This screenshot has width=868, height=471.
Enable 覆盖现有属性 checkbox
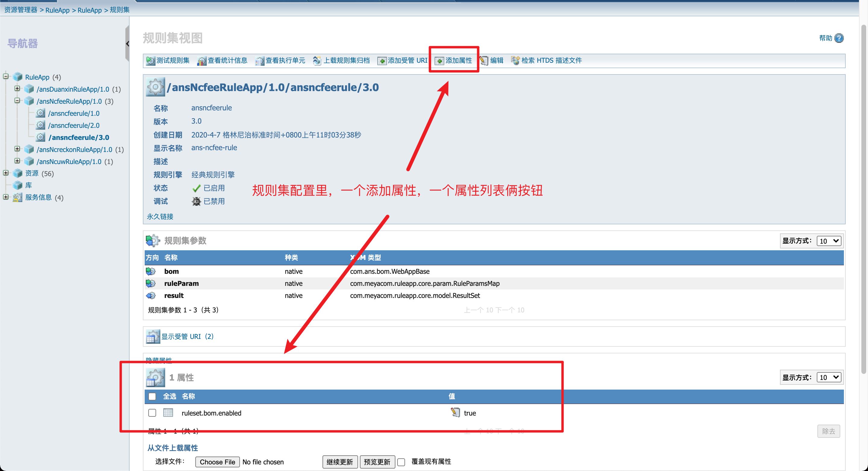401,462
